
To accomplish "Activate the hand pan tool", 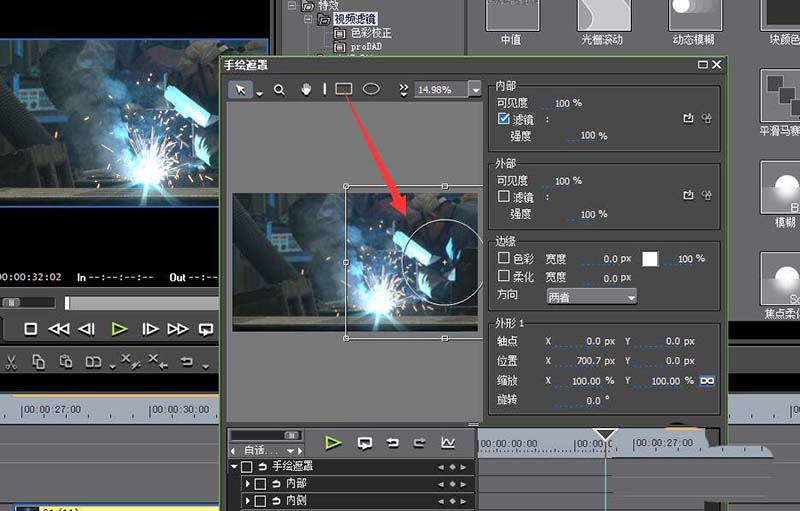I will [307, 89].
